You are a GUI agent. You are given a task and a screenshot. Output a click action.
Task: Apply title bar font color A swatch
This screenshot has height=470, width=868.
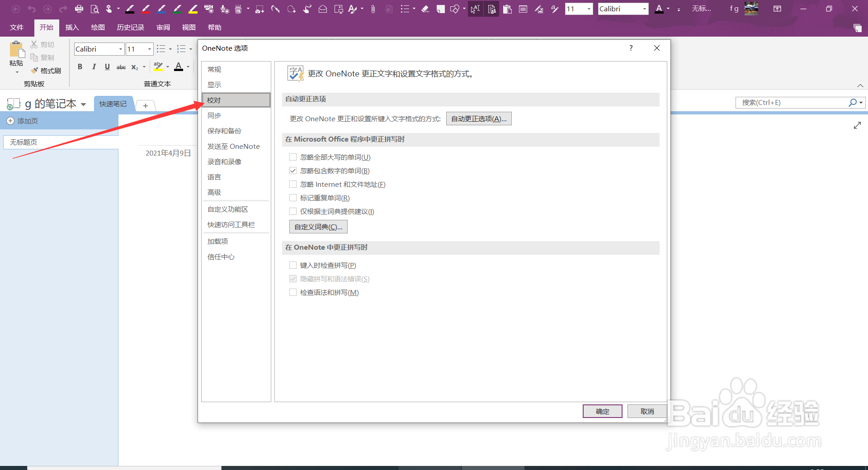coord(659,9)
